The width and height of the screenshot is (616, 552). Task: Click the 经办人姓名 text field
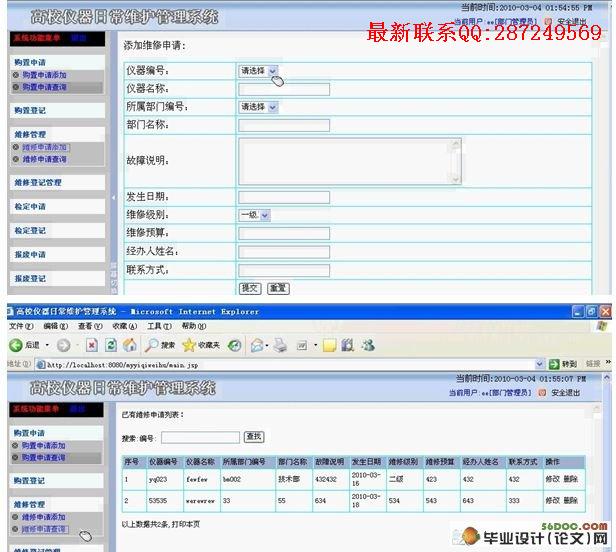284,252
